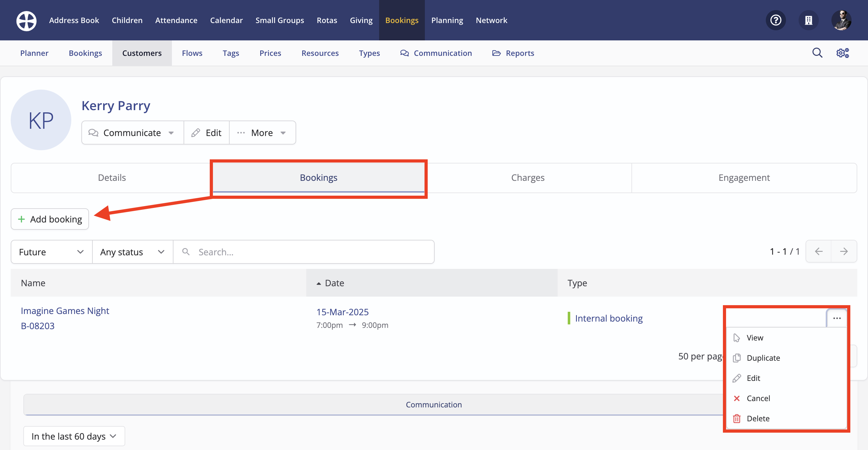Go to next page arrow
The image size is (868, 450).
click(x=844, y=252)
